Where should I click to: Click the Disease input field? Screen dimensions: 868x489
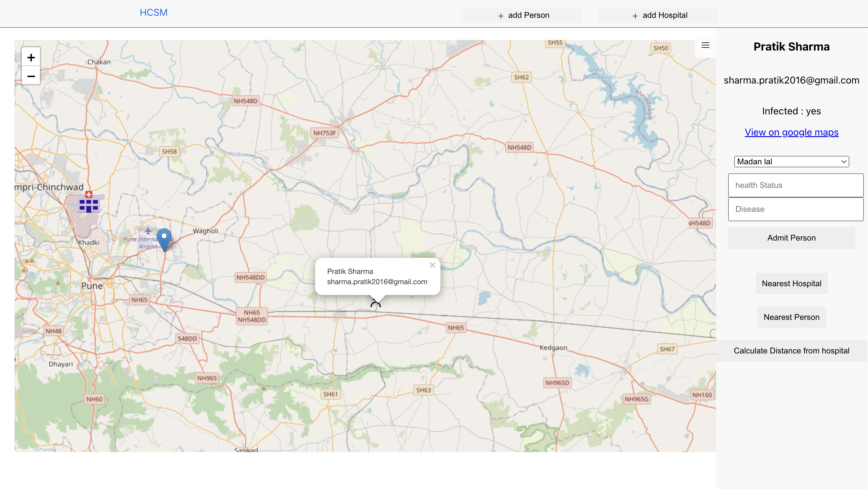click(795, 209)
